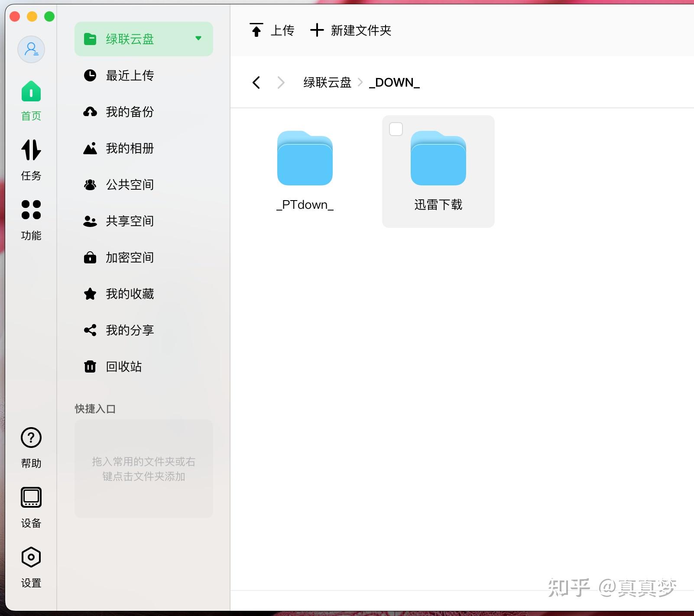Open the 设置 settings hexagon icon
694x616 pixels.
(31, 557)
